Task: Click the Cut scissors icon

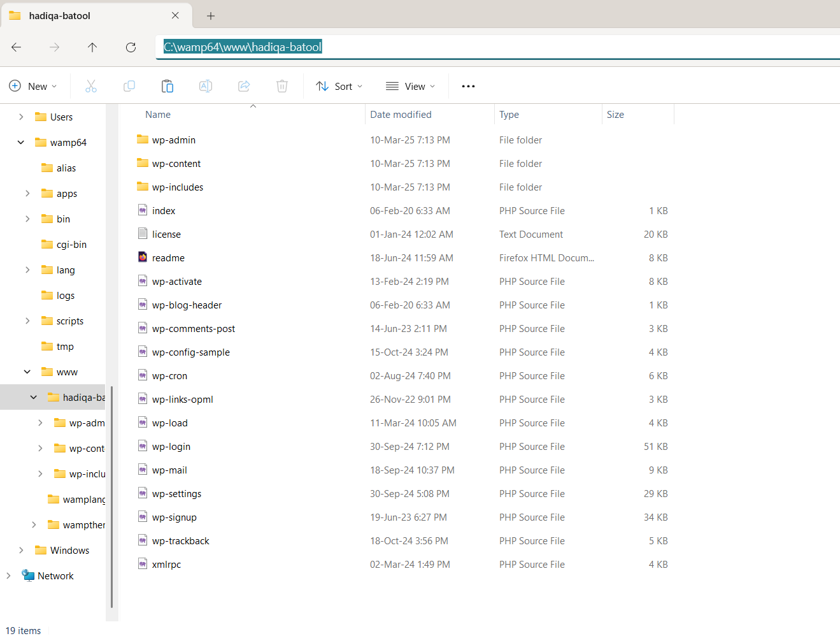Action: 91,86
